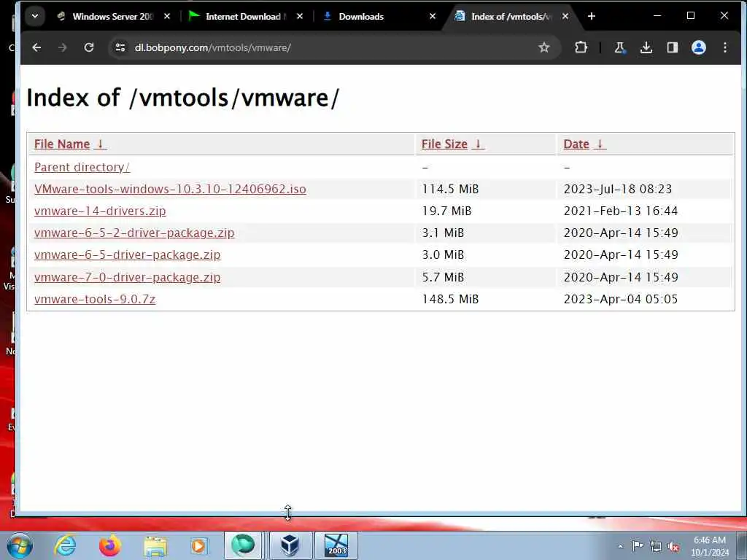Show hidden tray icons arrow
The width and height of the screenshot is (747, 560).
pyautogui.click(x=620, y=546)
